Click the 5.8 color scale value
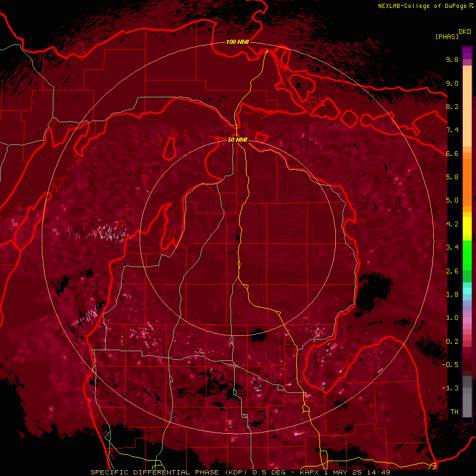The image size is (476, 476). pos(452,177)
